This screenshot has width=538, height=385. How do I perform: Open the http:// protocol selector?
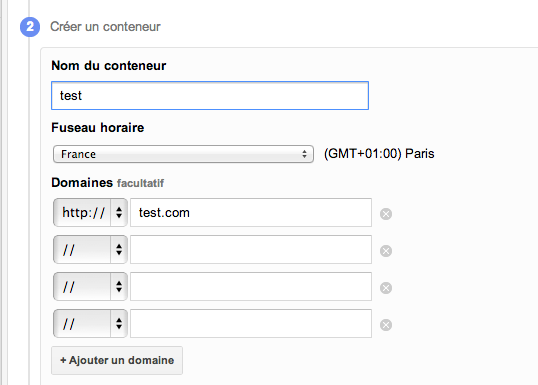91,212
